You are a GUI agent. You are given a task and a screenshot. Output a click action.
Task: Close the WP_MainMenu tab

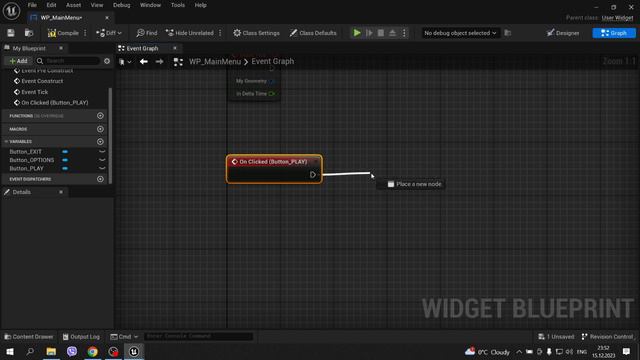coord(107,18)
